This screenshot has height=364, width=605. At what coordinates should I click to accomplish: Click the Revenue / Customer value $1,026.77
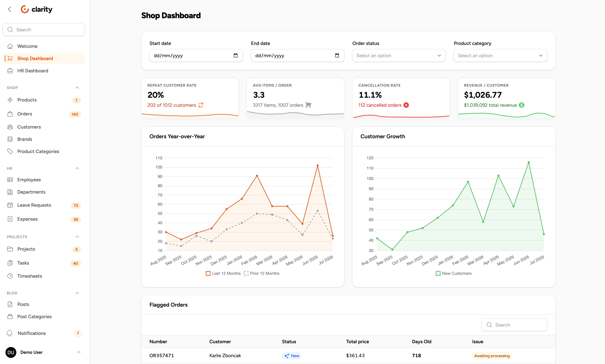click(x=483, y=95)
